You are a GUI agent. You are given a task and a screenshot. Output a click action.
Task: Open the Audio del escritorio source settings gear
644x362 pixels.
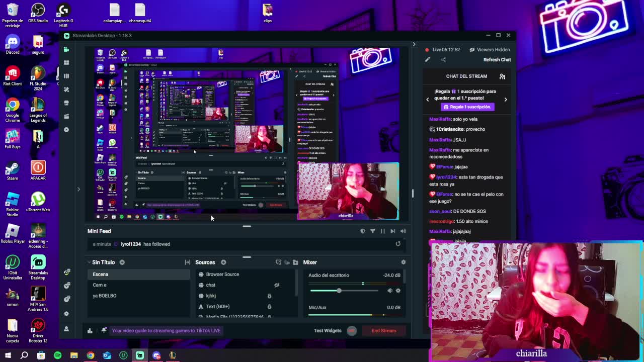[x=398, y=291]
